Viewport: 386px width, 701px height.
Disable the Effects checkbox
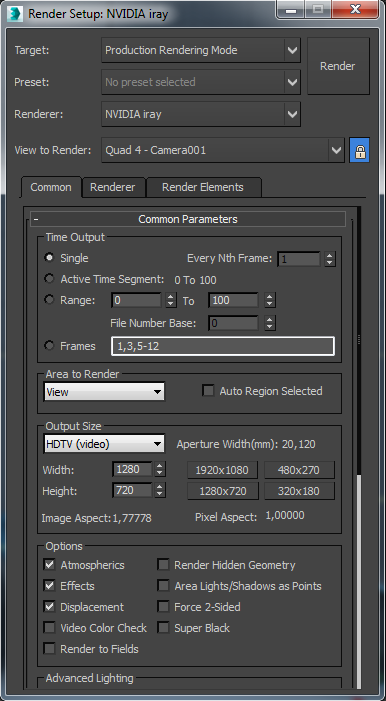pos(49,586)
